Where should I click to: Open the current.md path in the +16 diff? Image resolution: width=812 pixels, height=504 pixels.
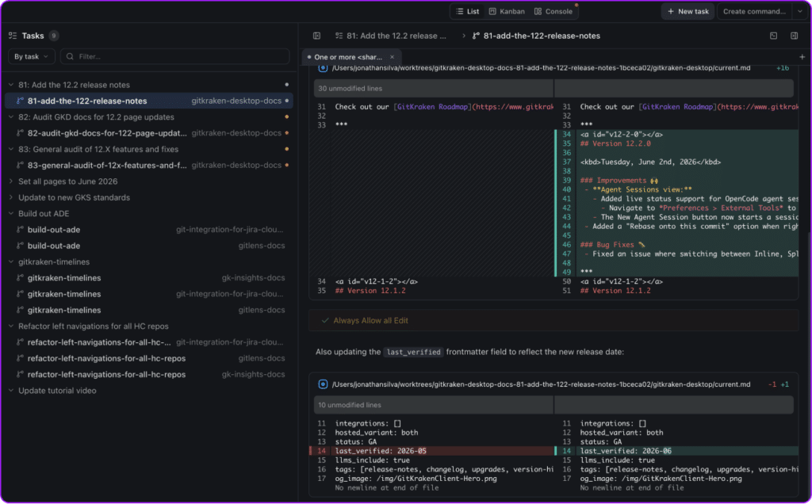click(541, 68)
